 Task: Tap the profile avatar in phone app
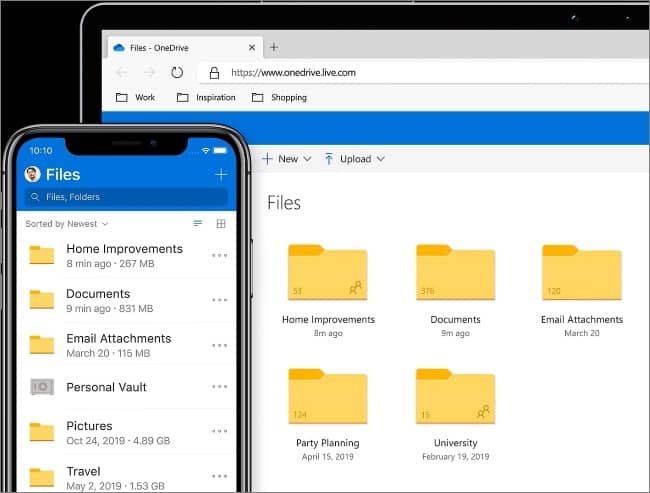pos(32,174)
